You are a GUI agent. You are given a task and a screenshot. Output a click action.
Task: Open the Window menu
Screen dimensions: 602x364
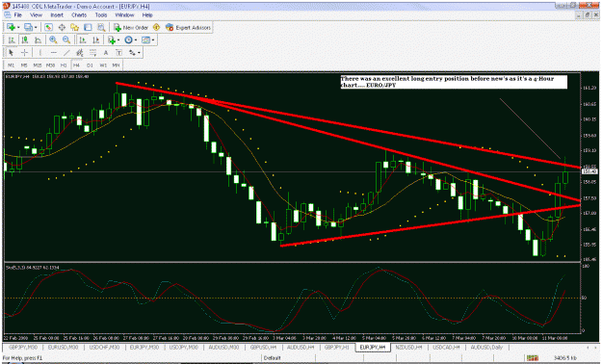(x=125, y=15)
